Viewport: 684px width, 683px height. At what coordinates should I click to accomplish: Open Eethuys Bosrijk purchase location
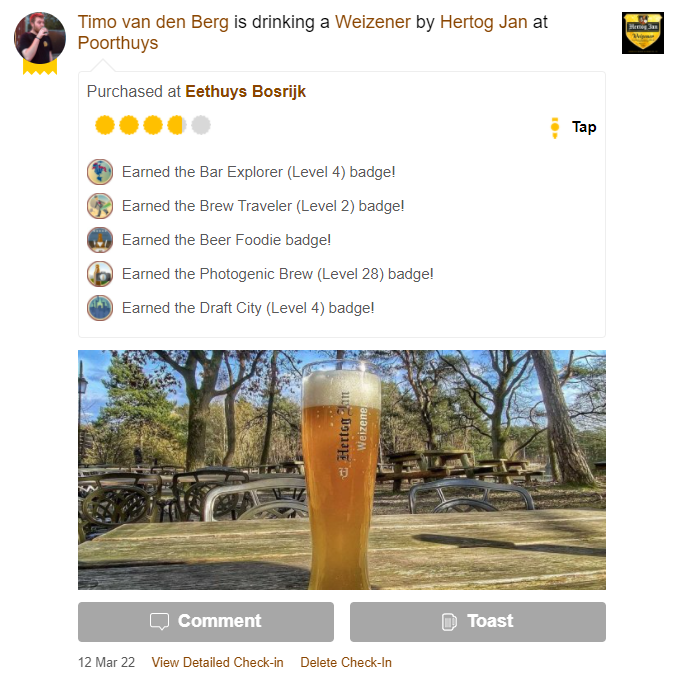pyautogui.click(x=246, y=92)
